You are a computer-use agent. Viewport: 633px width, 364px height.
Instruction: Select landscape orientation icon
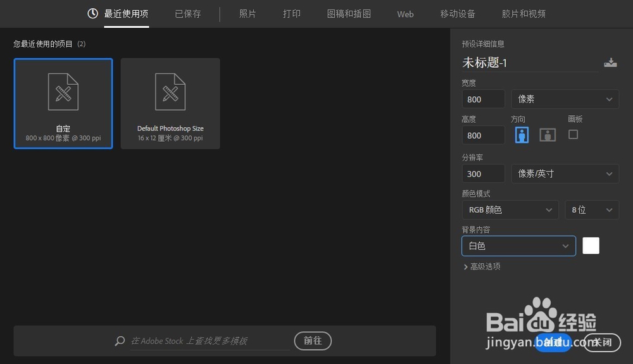[x=548, y=135]
